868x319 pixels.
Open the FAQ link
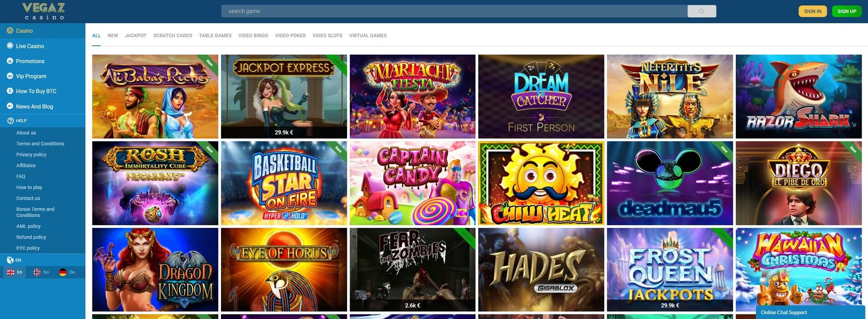pos(21,177)
